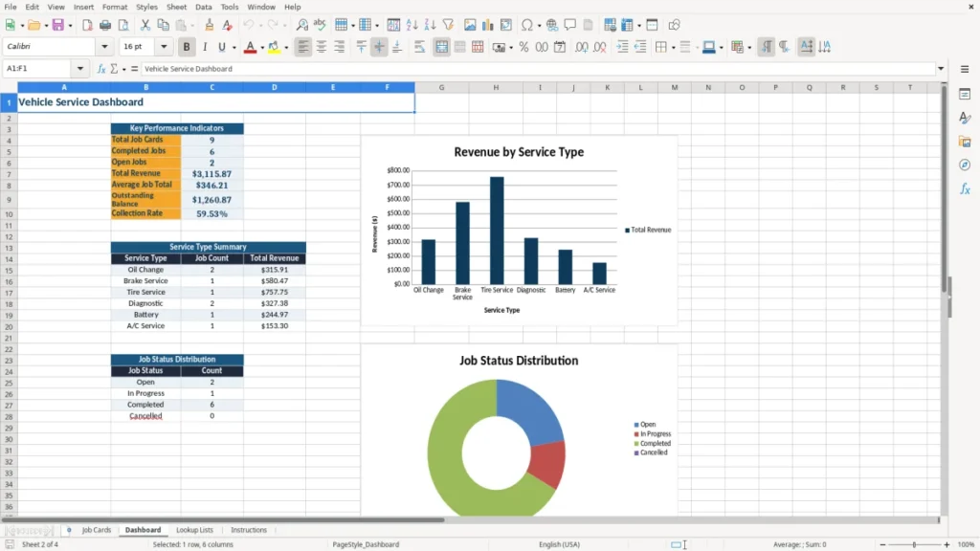Toggle Align Left for the cell
This screenshot has width=980, height=551.
click(x=303, y=47)
